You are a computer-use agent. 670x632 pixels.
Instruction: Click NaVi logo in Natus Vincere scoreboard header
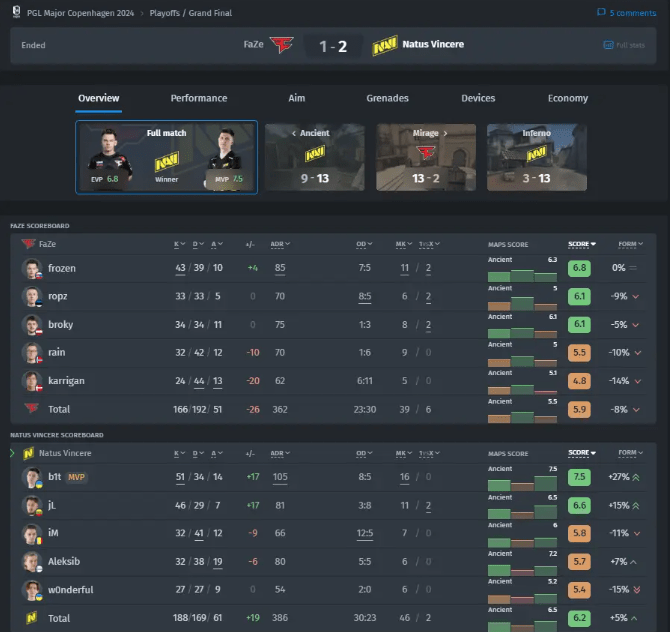[29, 453]
